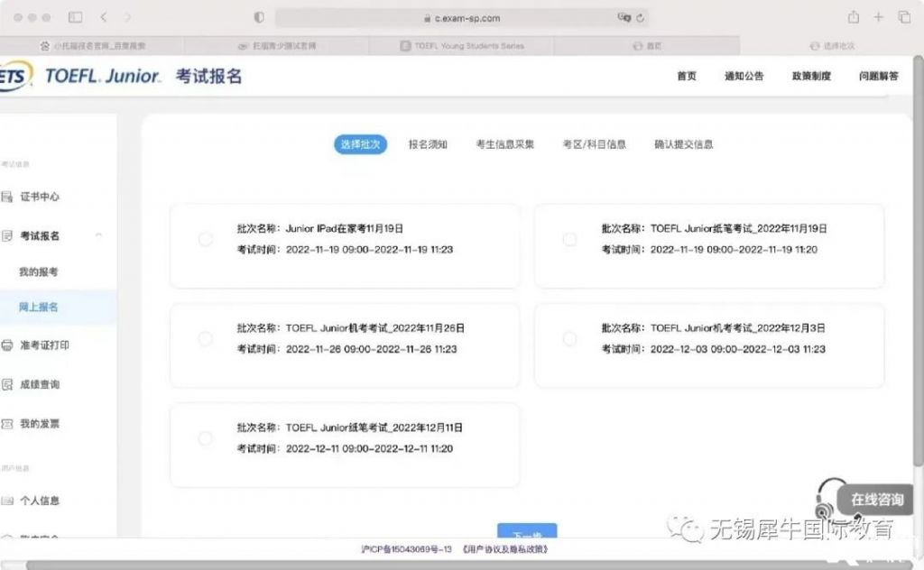Switch to TOEFL Young Students Series tab
This screenshot has width=924, height=570.
462,45
